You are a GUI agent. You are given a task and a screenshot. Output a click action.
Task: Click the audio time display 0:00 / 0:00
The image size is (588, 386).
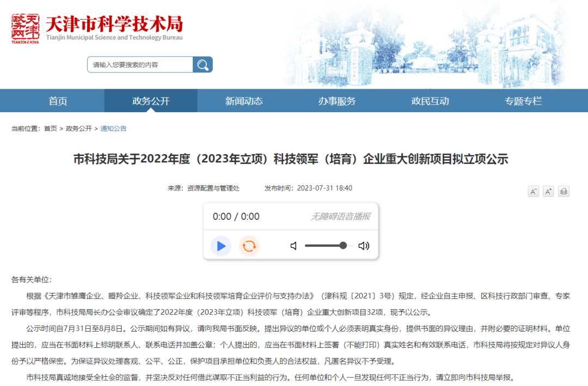(236, 217)
